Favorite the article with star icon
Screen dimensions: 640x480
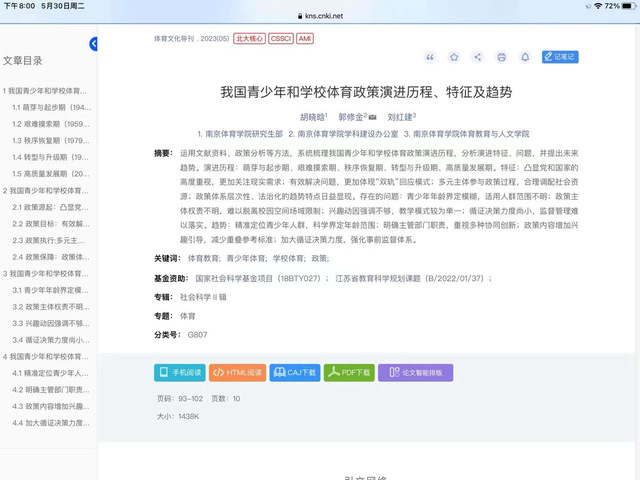tap(454, 57)
